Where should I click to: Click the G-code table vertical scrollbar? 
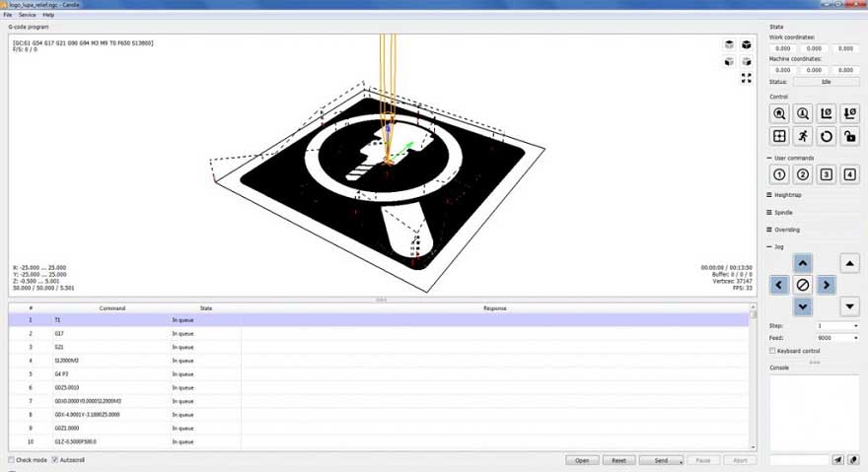(x=753, y=376)
